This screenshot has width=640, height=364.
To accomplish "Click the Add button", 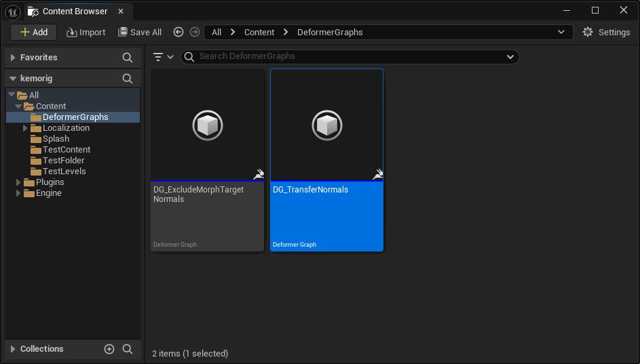I will 33,32.
